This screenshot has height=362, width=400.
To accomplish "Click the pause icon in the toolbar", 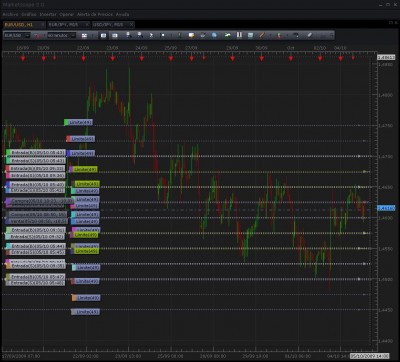I will tap(239, 35).
